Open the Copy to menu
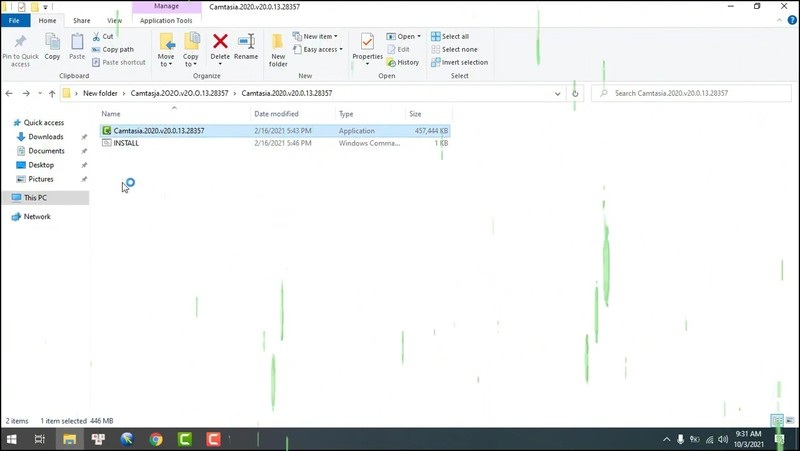Screen dimensions: 800x451 click(191, 50)
